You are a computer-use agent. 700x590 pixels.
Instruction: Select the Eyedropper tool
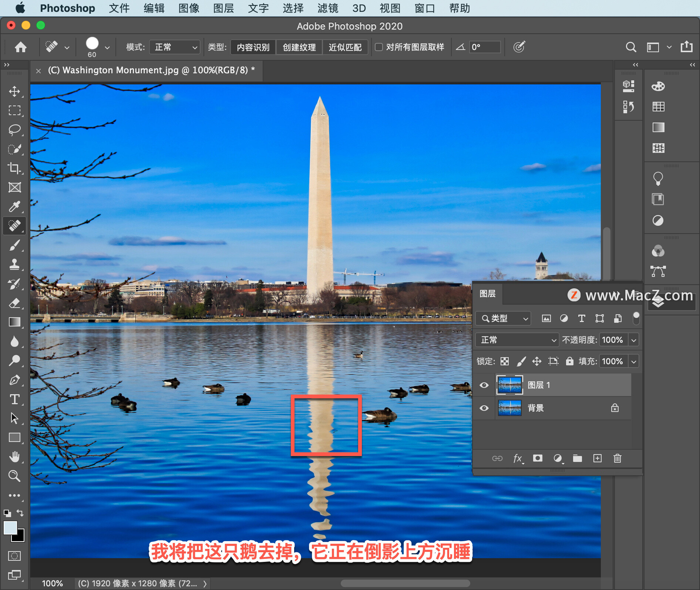coord(14,207)
